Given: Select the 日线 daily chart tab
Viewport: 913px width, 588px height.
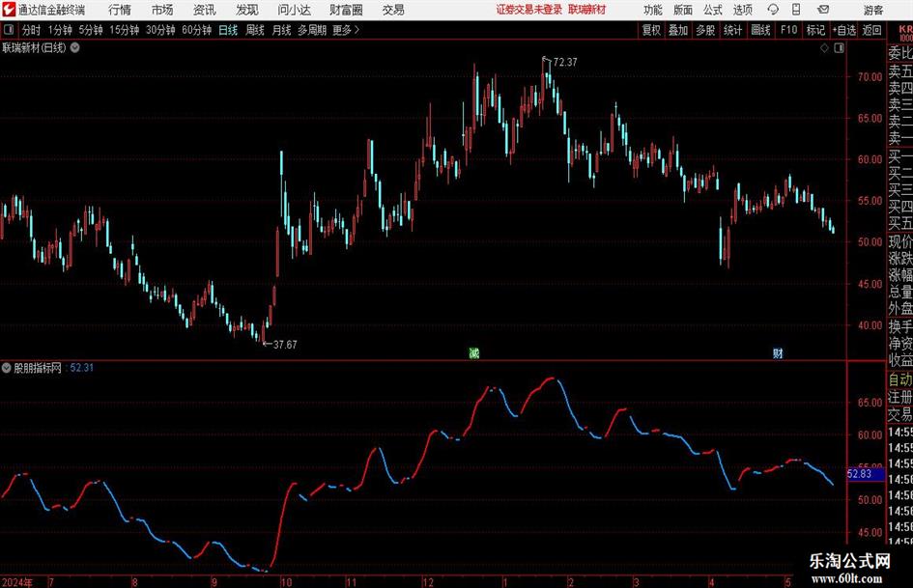Looking at the screenshot, I should pos(228,30).
